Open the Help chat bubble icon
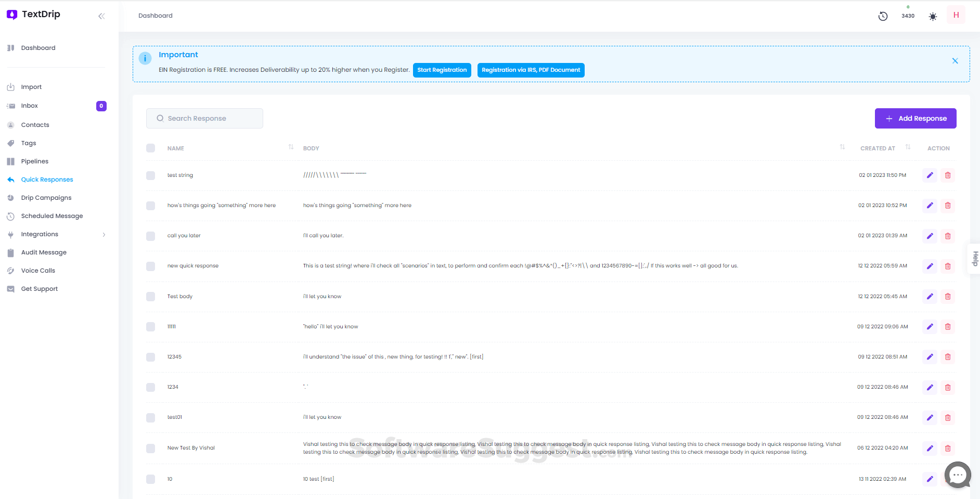 coord(957,475)
